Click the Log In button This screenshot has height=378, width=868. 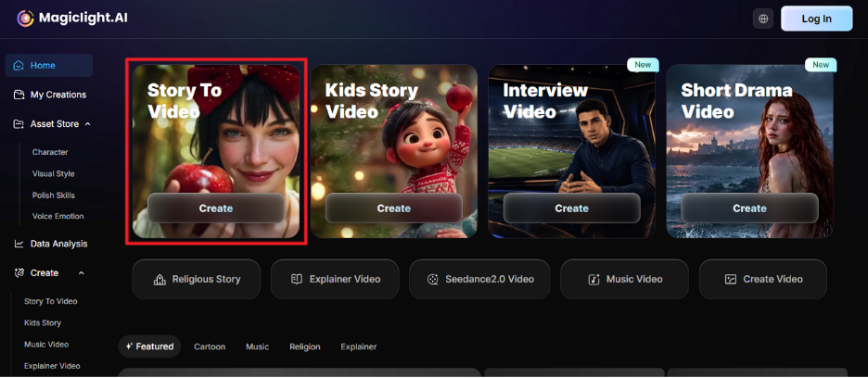[x=816, y=19]
